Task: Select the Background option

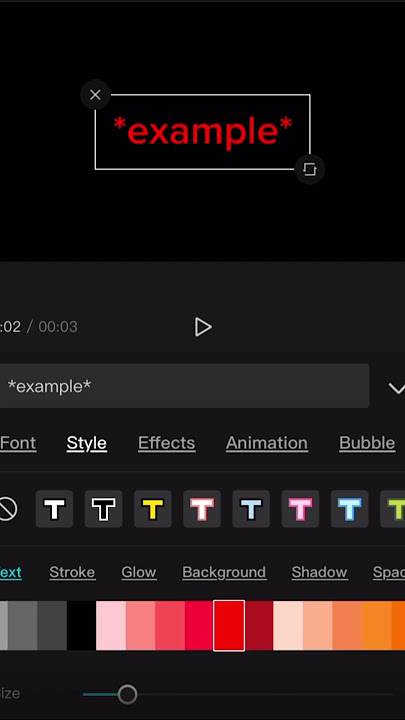Action: pos(224,572)
